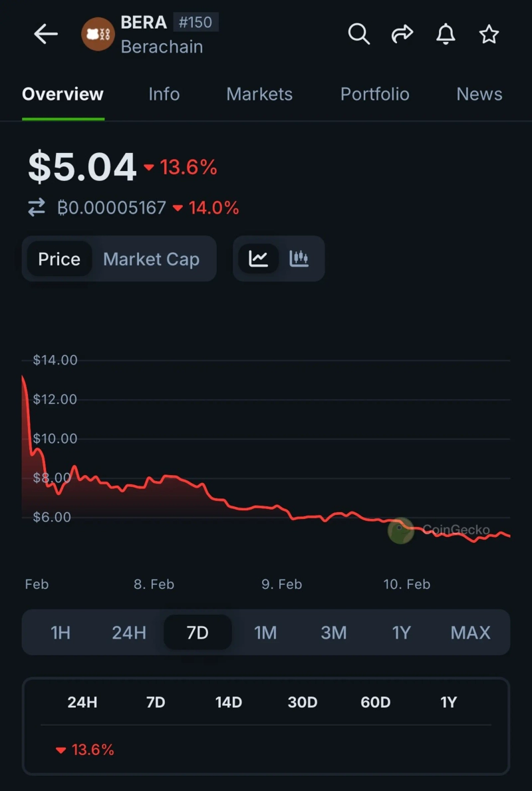This screenshot has width=532, height=791.
Task: Tap the 3M chart range button
Action: click(x=333, y=632)
